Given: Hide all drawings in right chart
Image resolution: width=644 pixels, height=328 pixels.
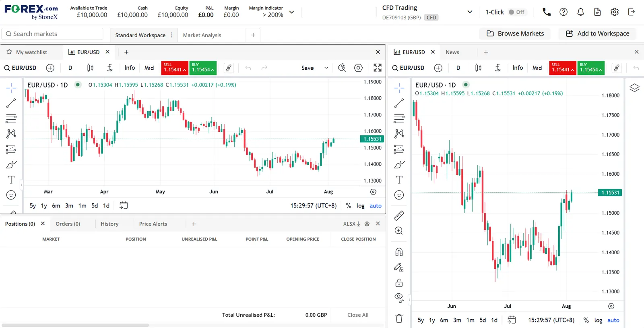Looking at the screenshot, I should pyautogui.click(x=399, y=298).
